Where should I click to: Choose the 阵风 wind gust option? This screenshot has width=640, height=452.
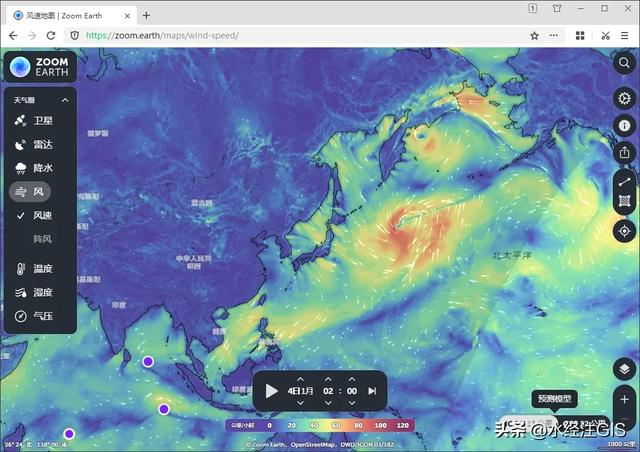pyautogui.click(x=42, y=238)
